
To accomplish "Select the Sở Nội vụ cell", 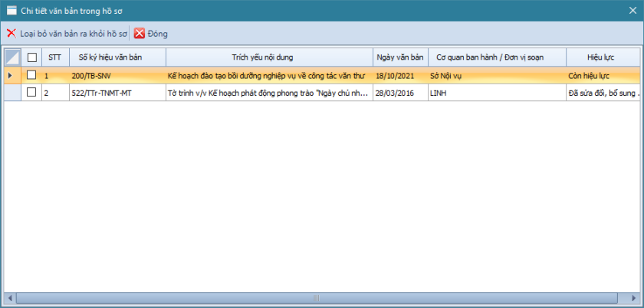I will [x=496, y=76].
